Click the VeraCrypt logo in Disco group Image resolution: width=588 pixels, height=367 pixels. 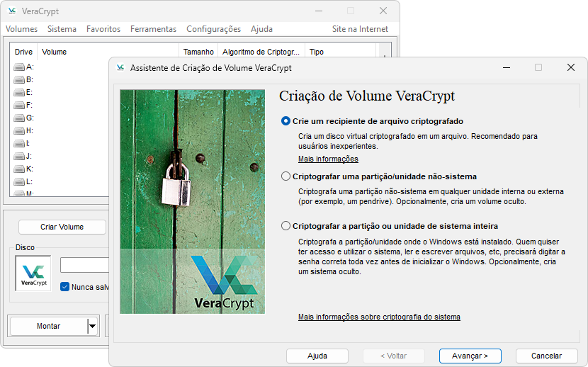point(33,273)
